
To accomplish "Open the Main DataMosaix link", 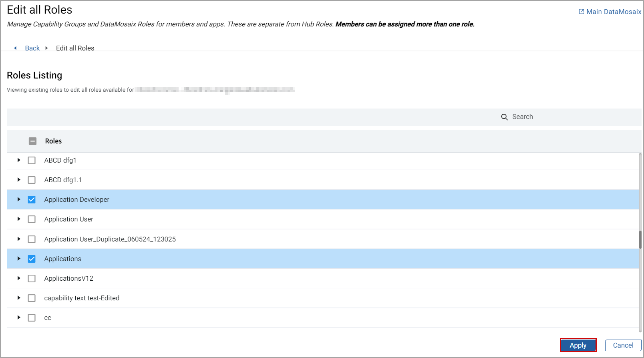I will [614, 12].
